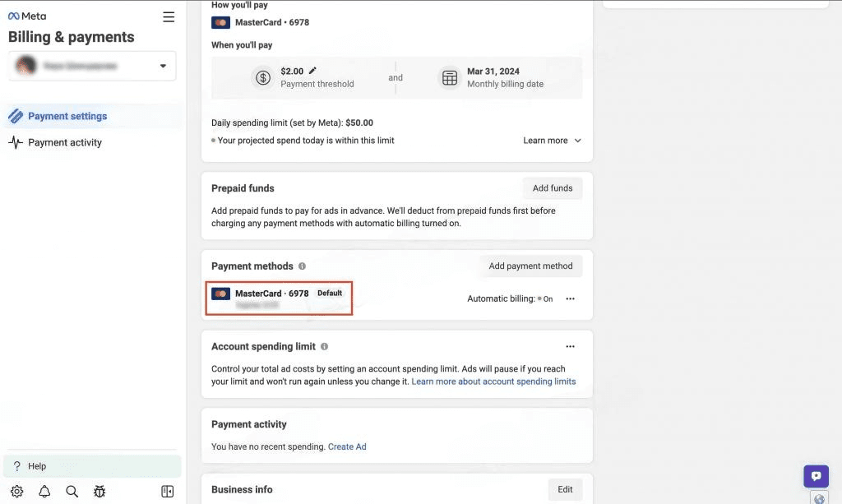Open settings gear icon in sidebar
Screen dimensions: 842x504
pos(17,492)
